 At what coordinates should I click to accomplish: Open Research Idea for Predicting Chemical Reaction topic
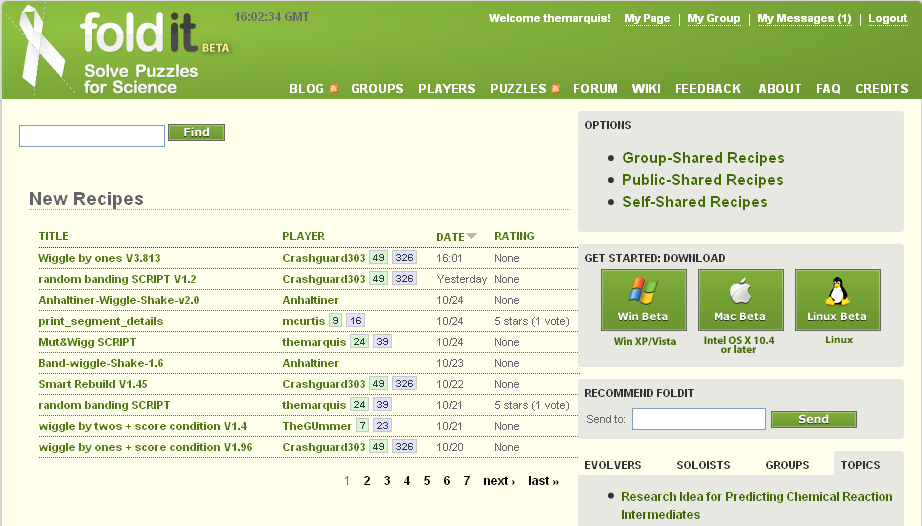click(x=757, y=505)
